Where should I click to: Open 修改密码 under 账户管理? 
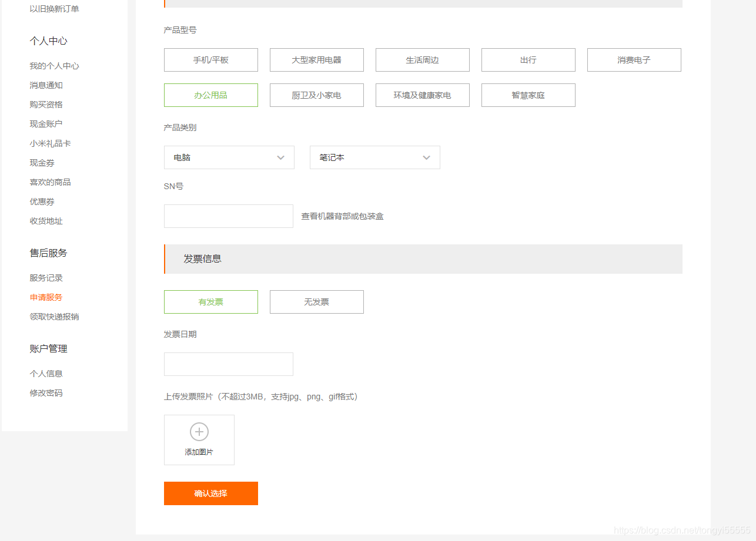click(46, 393)
